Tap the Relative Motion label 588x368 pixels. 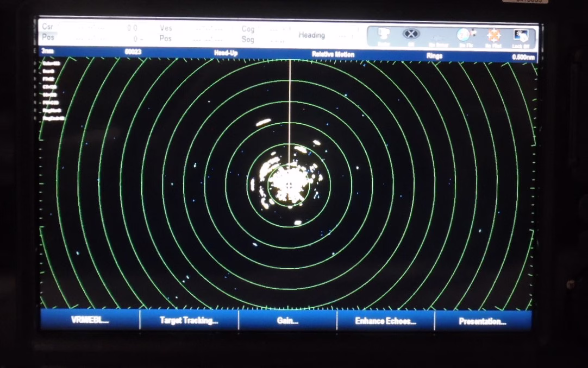point(333,54)
